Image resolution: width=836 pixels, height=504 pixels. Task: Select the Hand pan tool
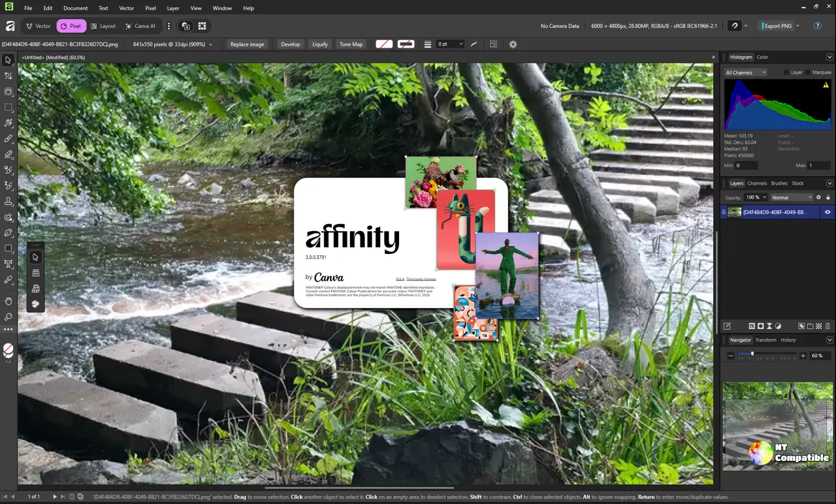(8, 301)
